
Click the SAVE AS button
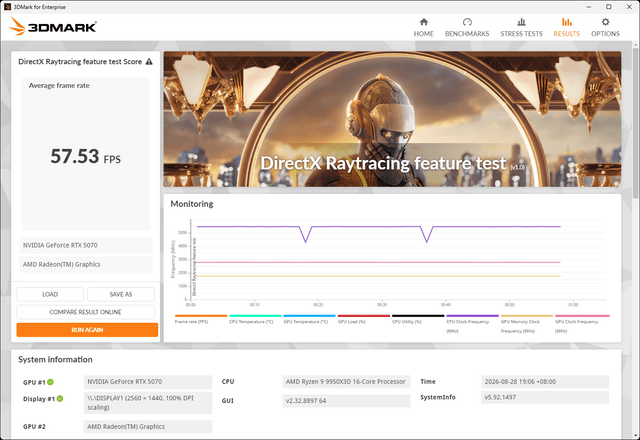121,294
